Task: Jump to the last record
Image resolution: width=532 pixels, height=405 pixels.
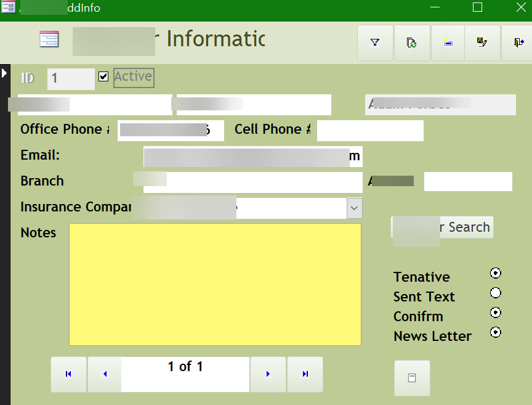Action: click(305, 374)
